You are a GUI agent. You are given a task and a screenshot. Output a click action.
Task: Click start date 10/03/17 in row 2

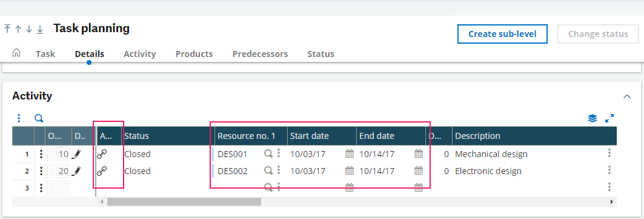tap(308, 171)
